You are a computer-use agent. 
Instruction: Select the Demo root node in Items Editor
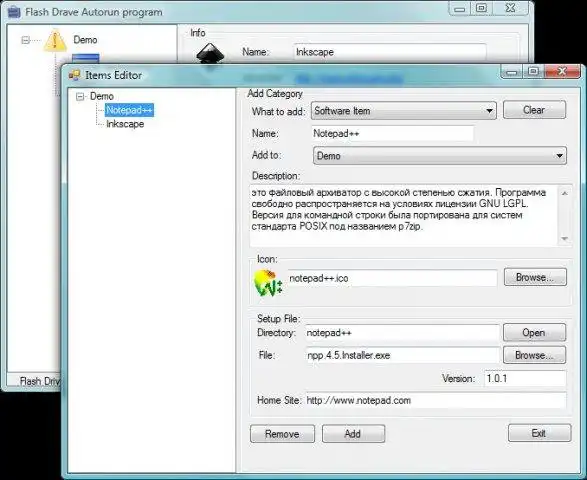click(x=101, y=96)
